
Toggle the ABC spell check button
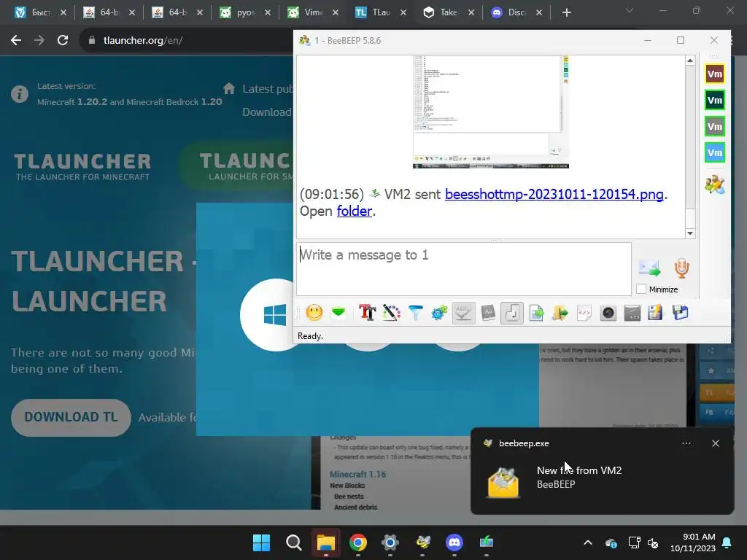(x=463, y=313)
